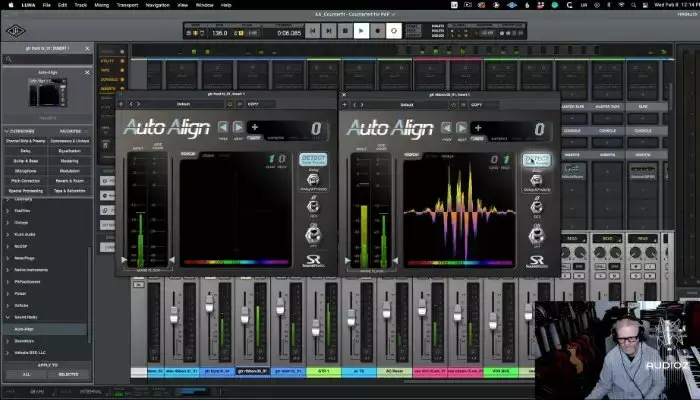Image resolution: width=700 pixels, height=400 pixels.
Task: Expand the Native Instruments vendor folder
Action: click(8, 270)
